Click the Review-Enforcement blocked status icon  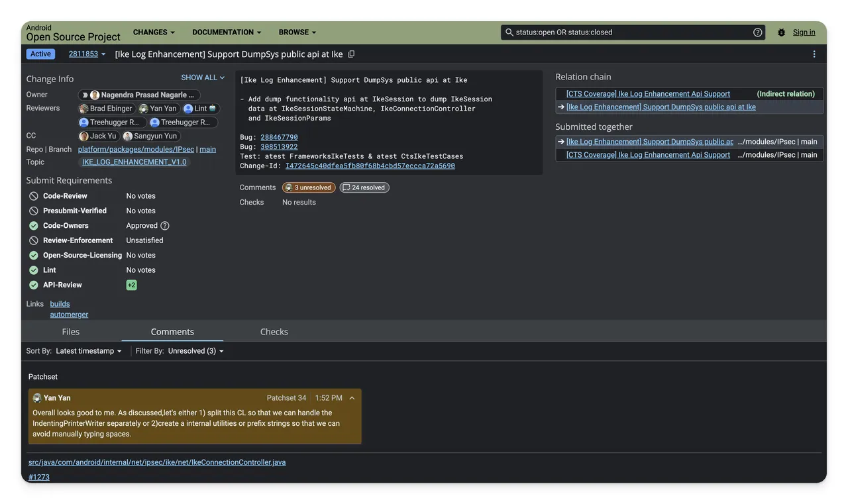[x=34, y=240]
